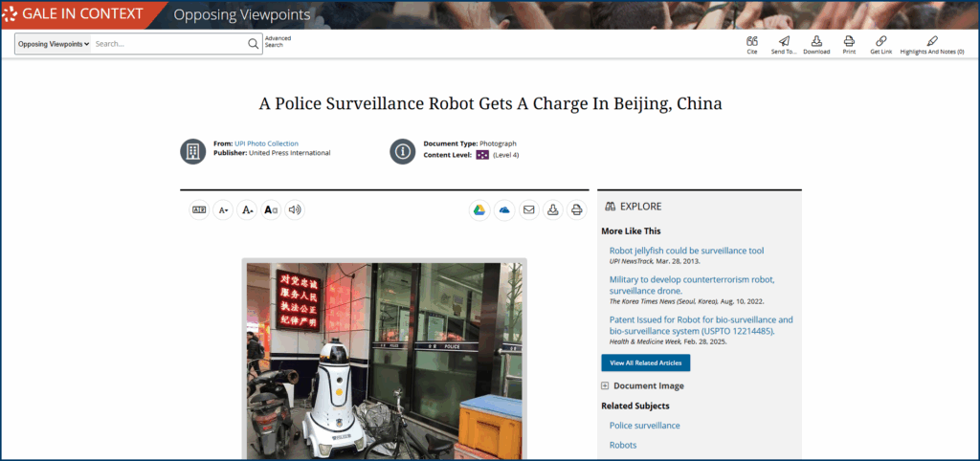
Task: Open Advanced Search
Action: click(278, 42)
